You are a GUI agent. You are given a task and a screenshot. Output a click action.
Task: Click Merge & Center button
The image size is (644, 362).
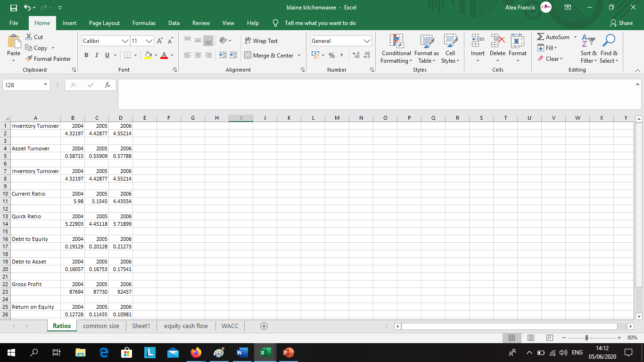(x=269, y=56)
